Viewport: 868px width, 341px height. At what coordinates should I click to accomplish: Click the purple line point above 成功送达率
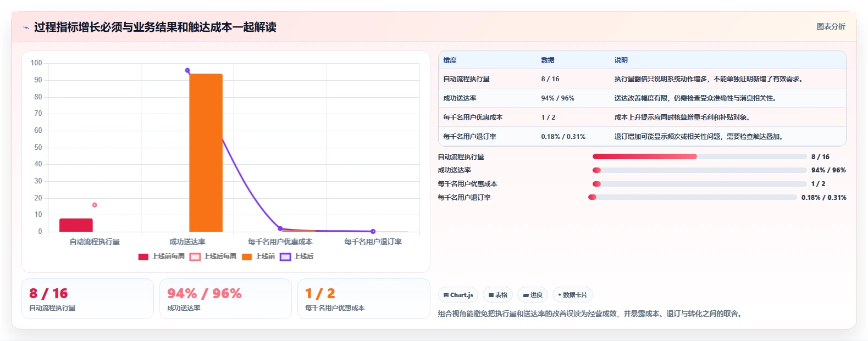[187, 70]
